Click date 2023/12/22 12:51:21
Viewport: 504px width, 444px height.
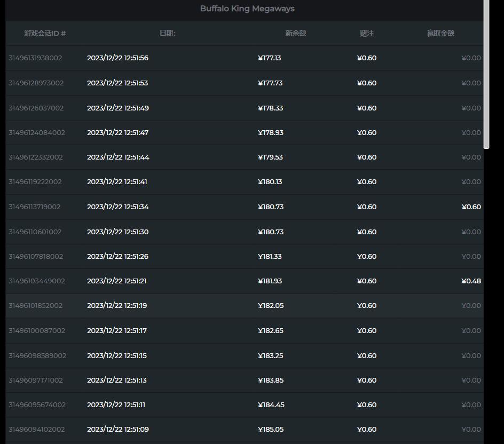[x=117, y=281]
